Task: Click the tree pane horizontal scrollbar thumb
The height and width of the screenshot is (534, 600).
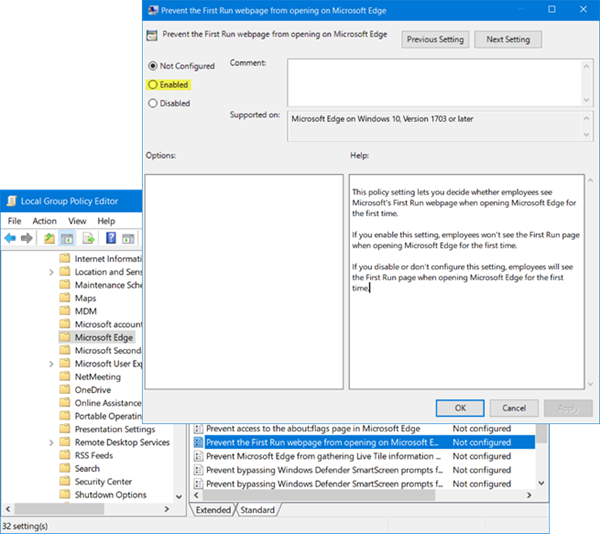Action: 59,509
